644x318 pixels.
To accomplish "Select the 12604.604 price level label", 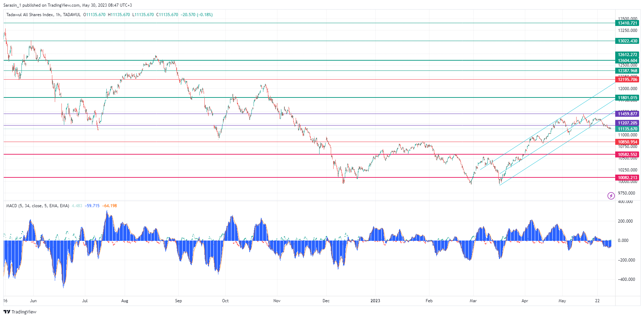I will coord(627,61).
